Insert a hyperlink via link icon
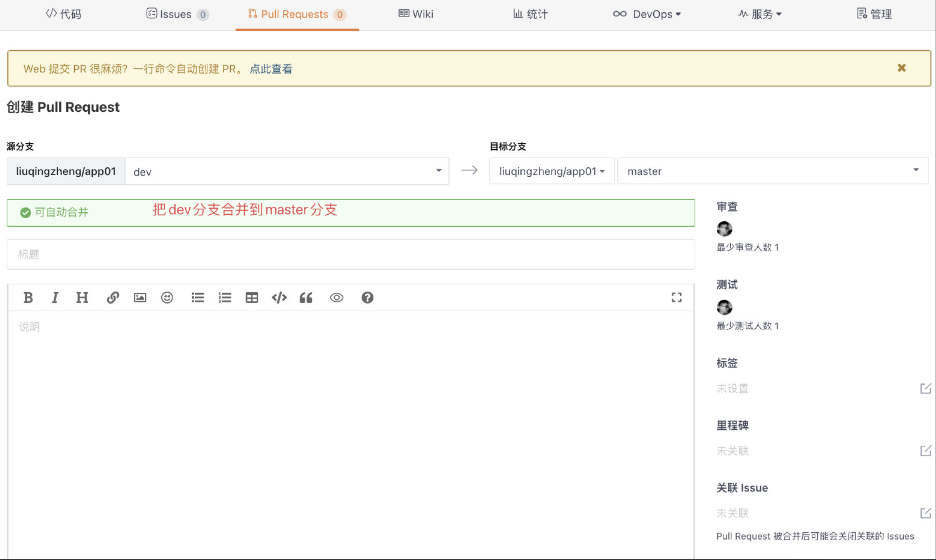 click(113, 297)
